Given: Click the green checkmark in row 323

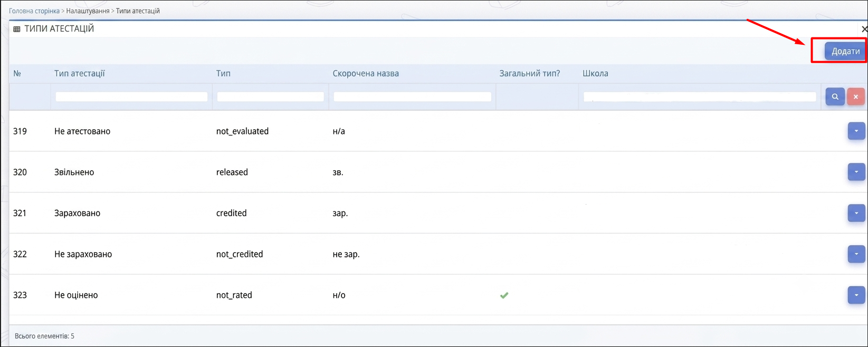Looking at the screenshot, I should tap(504, 295).
